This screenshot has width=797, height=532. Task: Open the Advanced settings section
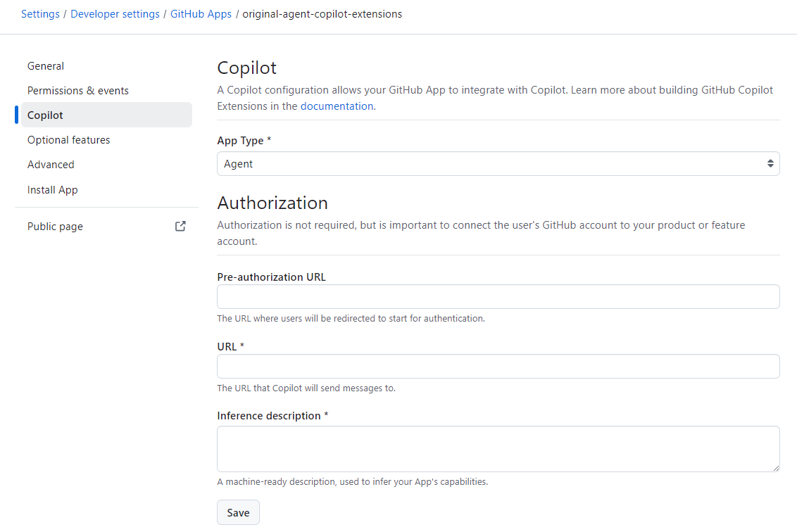point(50,164)
